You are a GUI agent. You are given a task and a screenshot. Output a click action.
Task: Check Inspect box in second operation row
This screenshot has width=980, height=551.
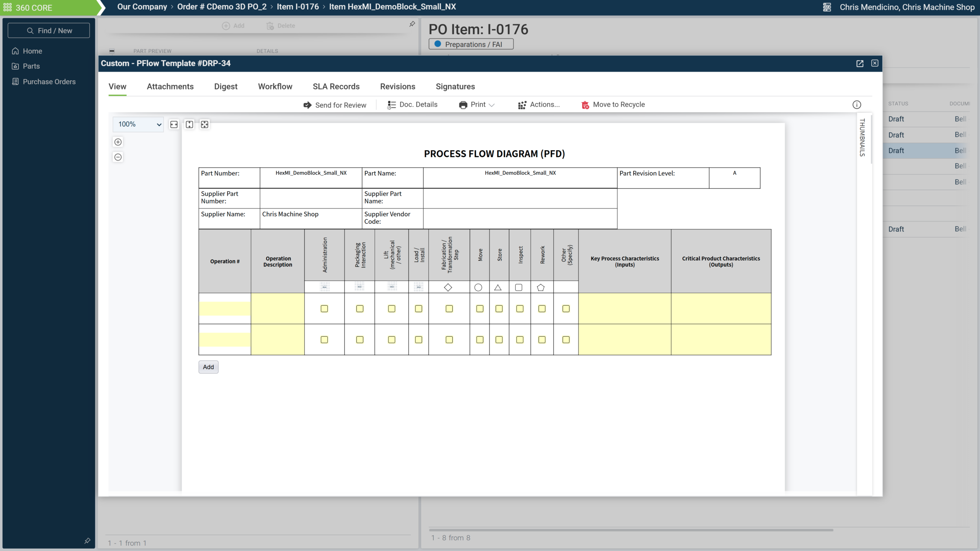520,339
